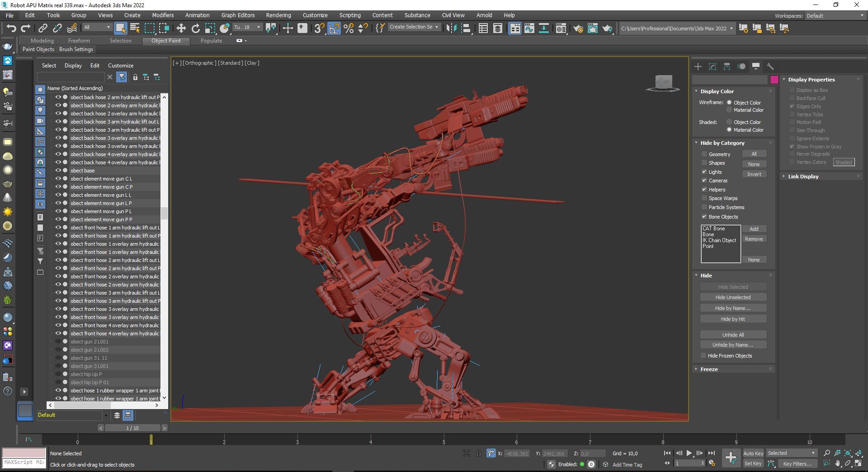Select Material Color for Wireframe
The image size is (868, 472).
click(x=729, y=110)
